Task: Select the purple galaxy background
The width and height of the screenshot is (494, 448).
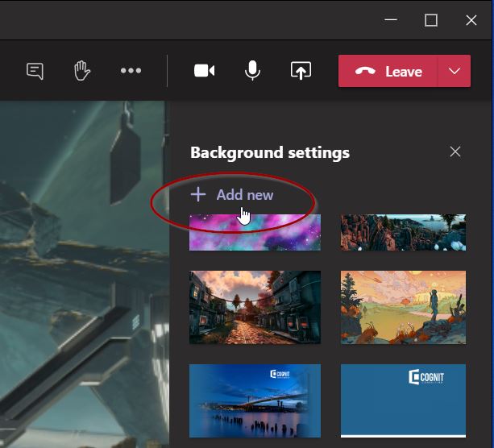Action: [255, 233]
